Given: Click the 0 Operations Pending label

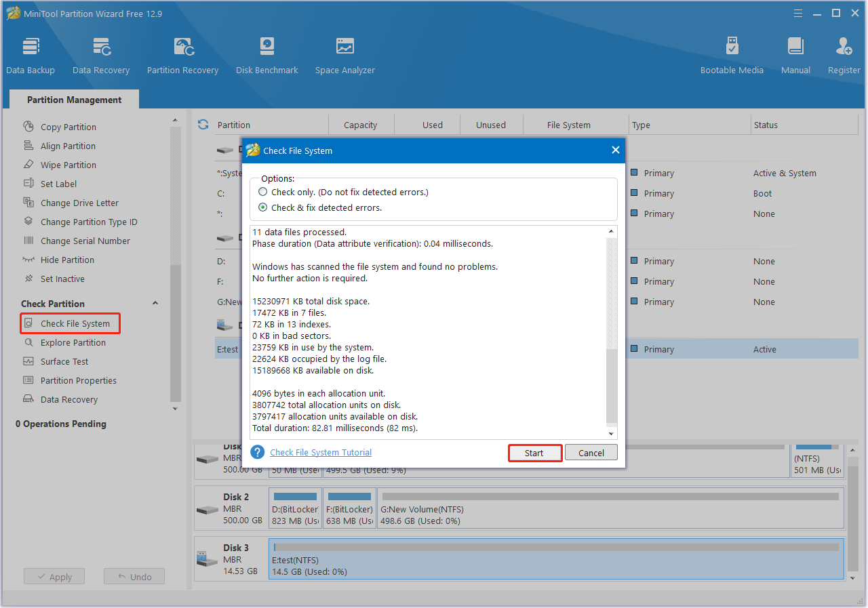Looking at the screenshot, I should pos(61,424).
